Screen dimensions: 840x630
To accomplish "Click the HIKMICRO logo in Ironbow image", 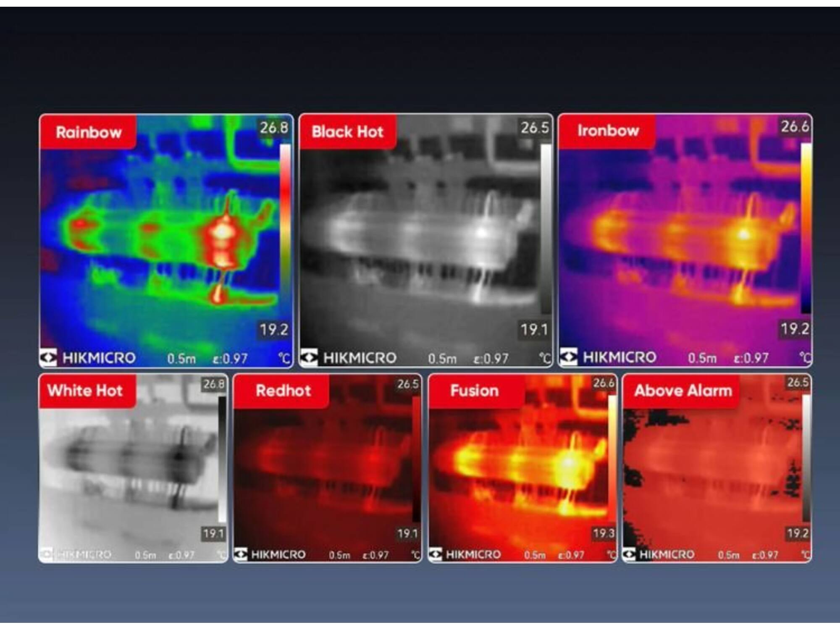I will click(608, 357).
